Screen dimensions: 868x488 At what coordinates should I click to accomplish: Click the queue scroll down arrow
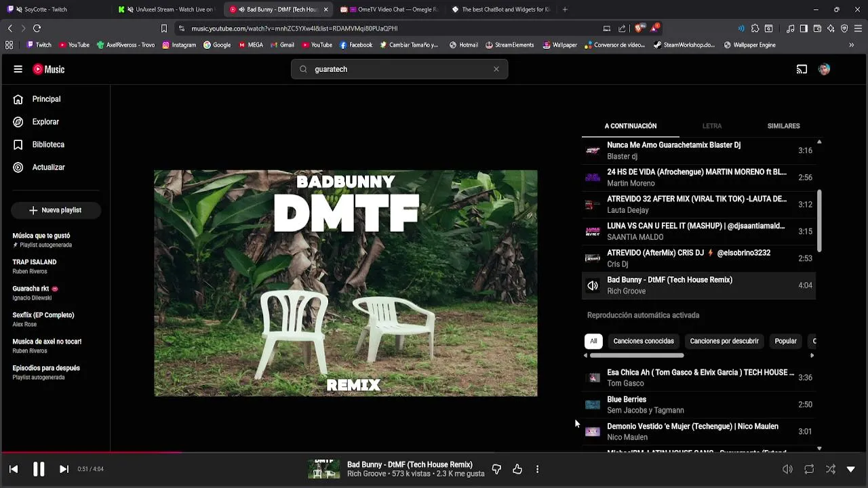click(x=819, y=449)
